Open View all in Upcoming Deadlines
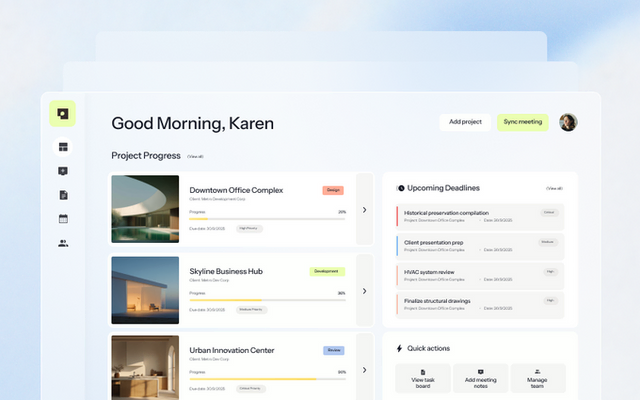 [554, 188]
